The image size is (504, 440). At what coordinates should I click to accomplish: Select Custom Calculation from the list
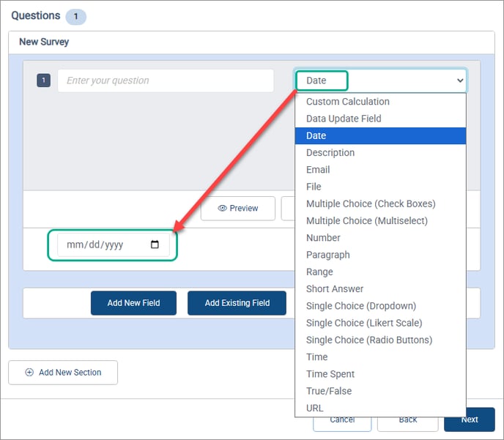coord(347,102)
